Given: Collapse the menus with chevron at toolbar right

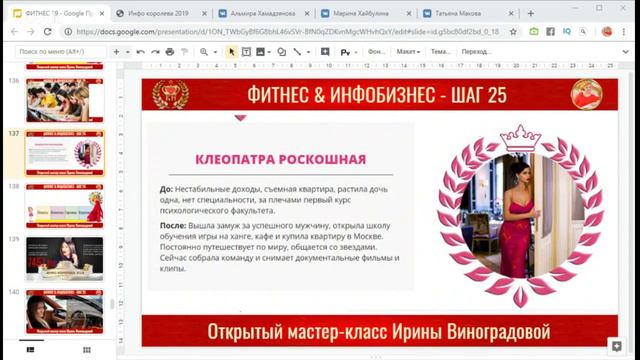Looking at the screenshot, I should (625, 52).
